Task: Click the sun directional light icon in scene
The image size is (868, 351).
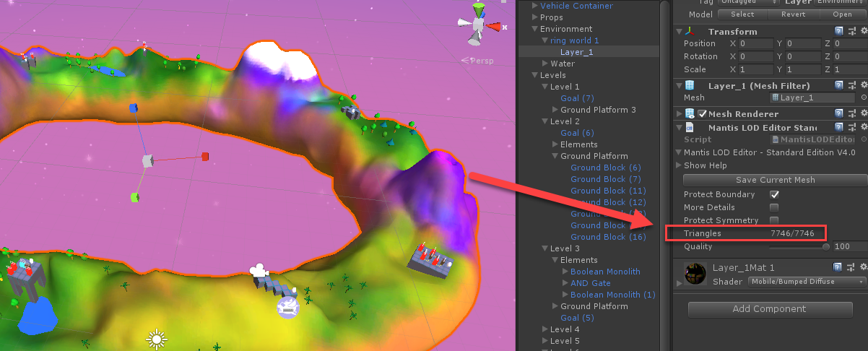Action: pos(156,339)
